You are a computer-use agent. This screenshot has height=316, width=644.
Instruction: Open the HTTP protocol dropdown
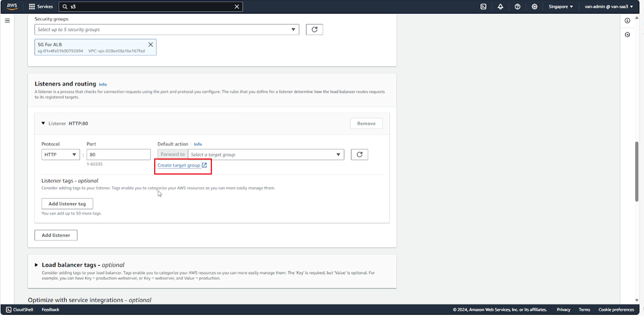(x=61, y=154)
